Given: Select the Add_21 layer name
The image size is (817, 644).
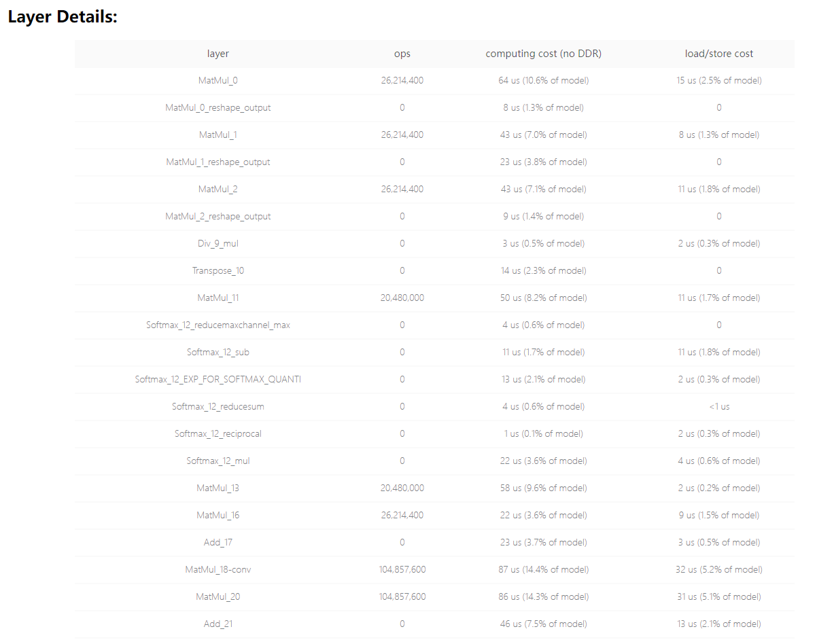Looking at the screenshot, I should 218,624.
